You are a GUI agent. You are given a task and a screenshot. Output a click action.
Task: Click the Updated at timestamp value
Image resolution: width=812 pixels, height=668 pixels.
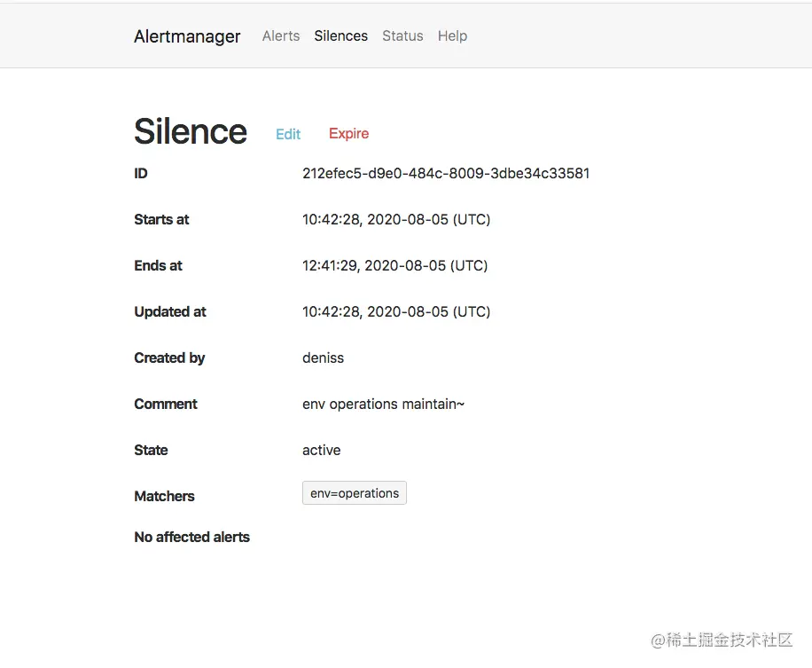(x=395, y=311)
